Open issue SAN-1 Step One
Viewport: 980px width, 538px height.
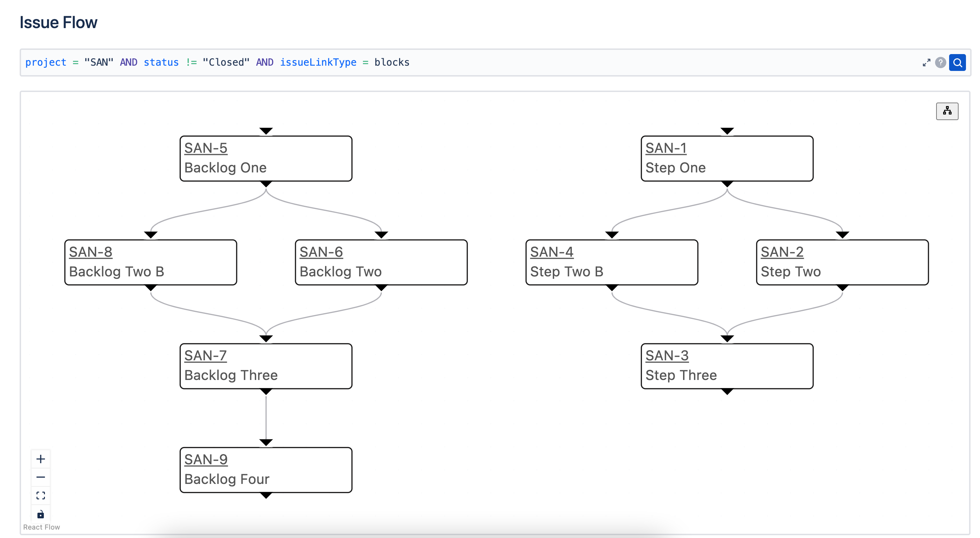pos(666,148)
